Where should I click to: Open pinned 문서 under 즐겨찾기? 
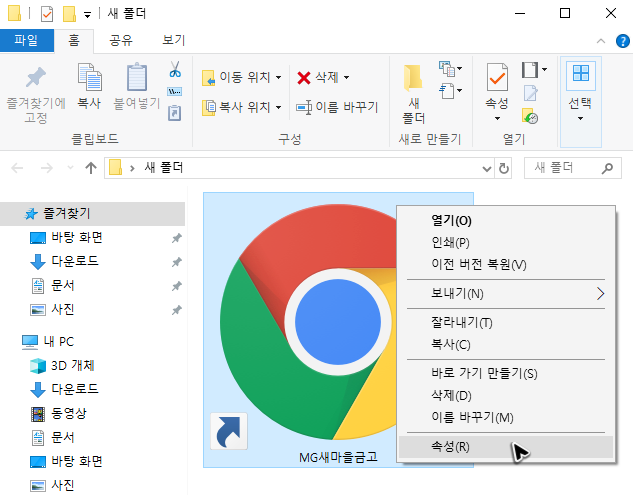pyautogui.click(x=63, y=285)
